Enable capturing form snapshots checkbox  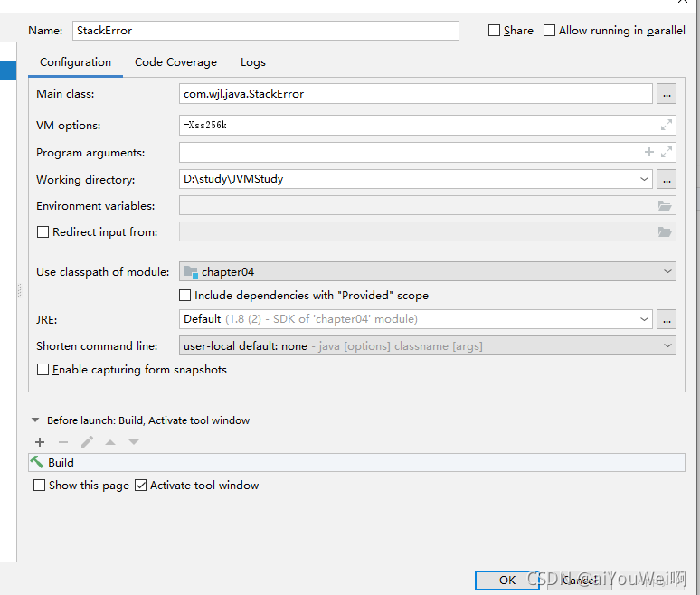point(43,370)
